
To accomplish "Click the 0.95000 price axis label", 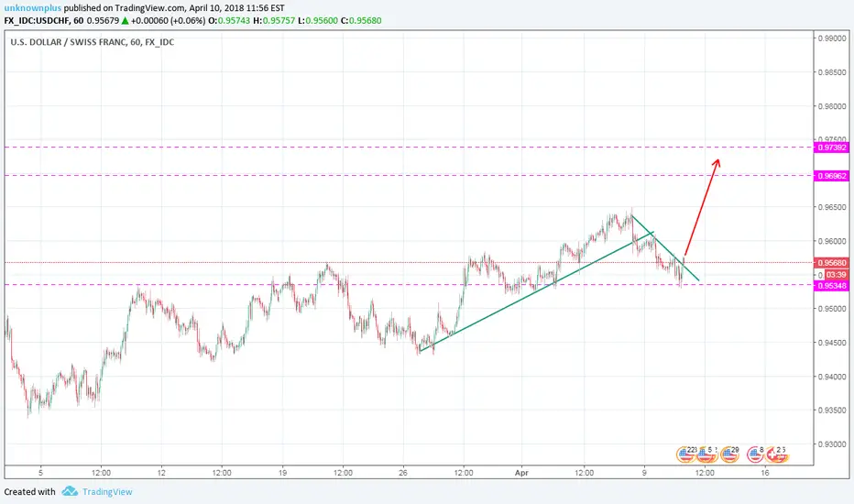I will pos(832,309).
